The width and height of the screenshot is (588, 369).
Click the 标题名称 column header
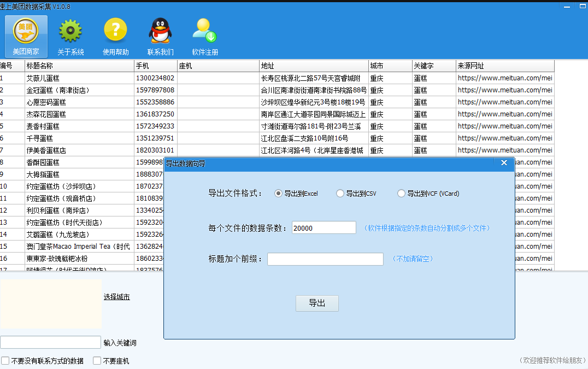click(79, 65)
